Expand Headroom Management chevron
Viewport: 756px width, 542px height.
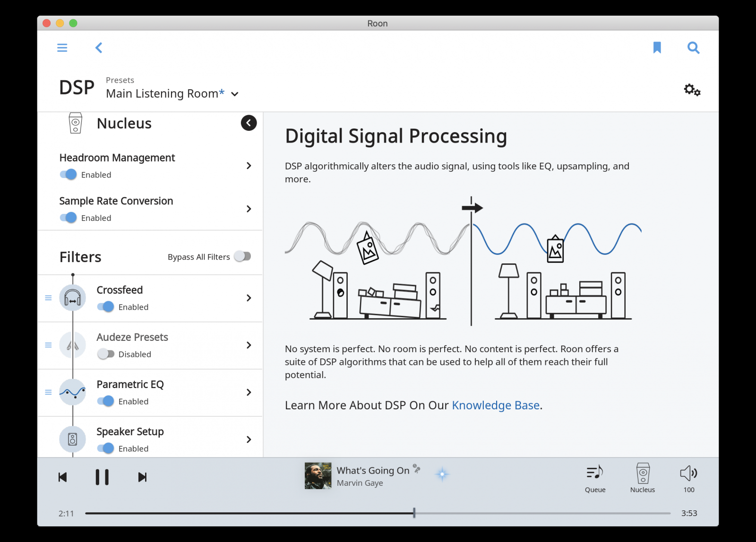tap(249, 166)
